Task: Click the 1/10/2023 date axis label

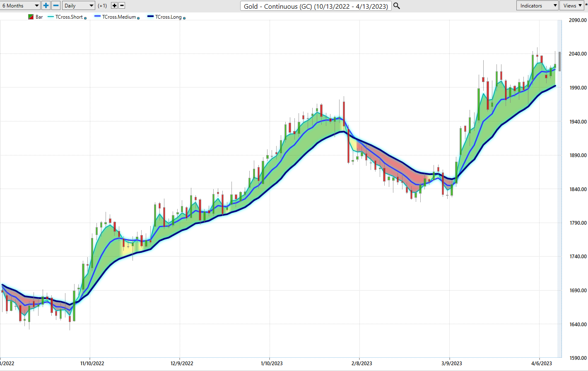Action: (x=272, y=364)
